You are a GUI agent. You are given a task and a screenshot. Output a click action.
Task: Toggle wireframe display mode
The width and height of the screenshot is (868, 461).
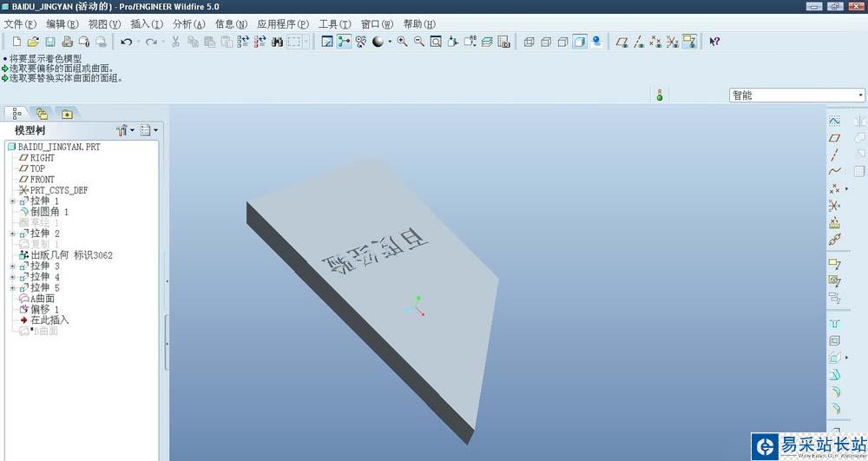(529, 42)
